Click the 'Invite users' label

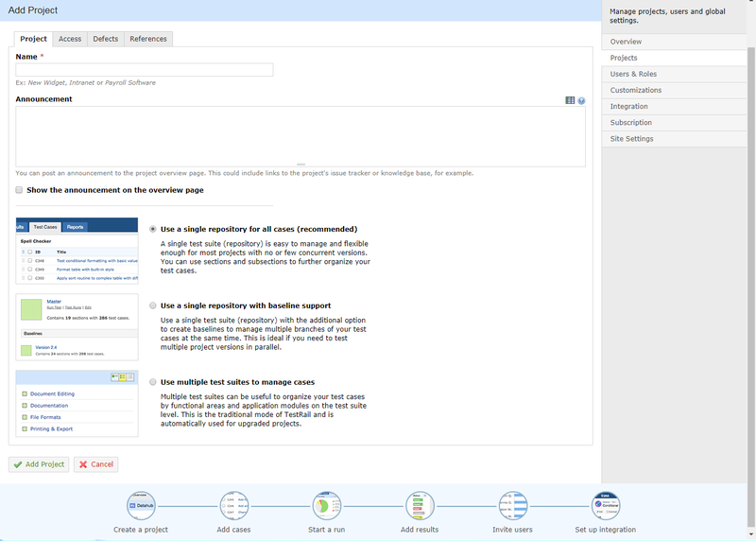(x=512, y=530)
